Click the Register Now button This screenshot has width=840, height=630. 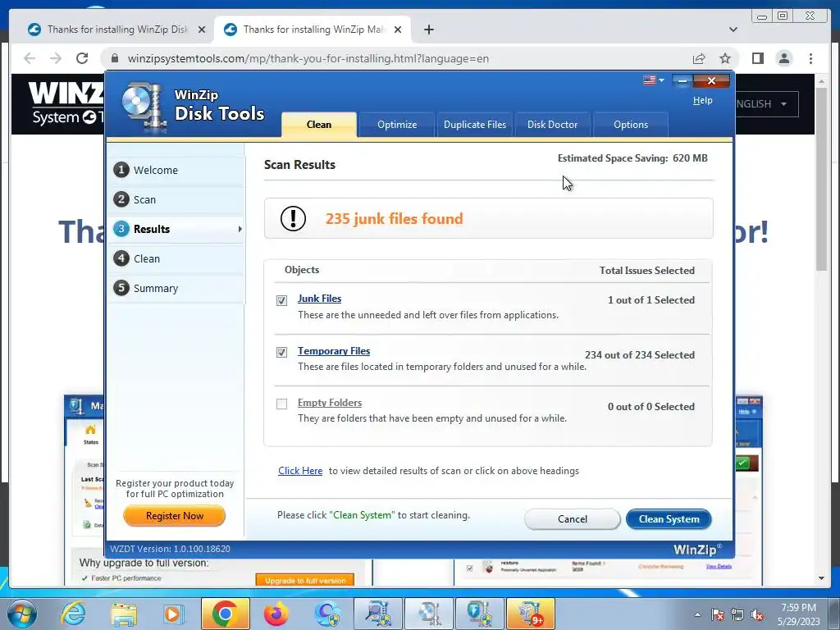175,516
